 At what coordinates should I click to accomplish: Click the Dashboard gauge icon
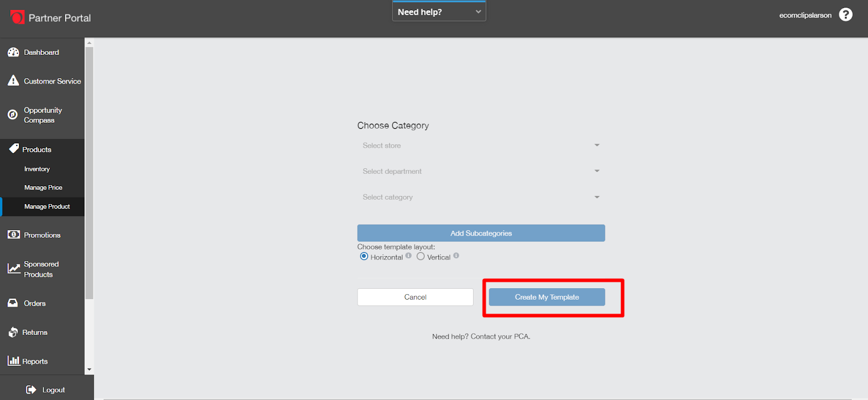[x=14, y=52]
